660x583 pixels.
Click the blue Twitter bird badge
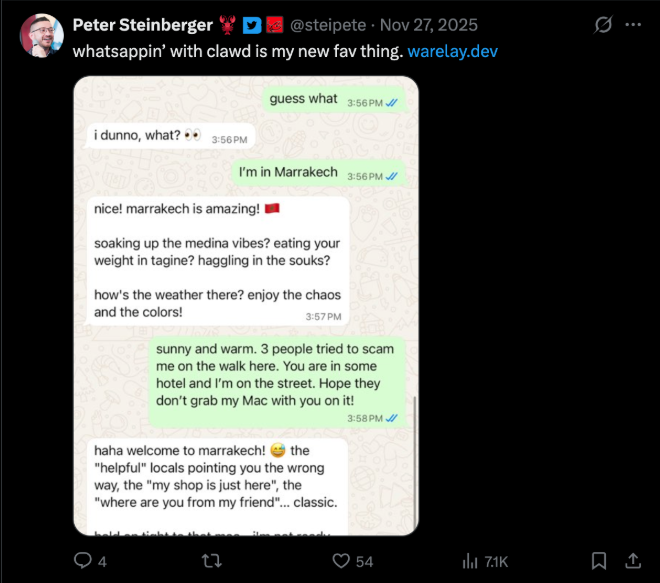(x=253, y=25)
